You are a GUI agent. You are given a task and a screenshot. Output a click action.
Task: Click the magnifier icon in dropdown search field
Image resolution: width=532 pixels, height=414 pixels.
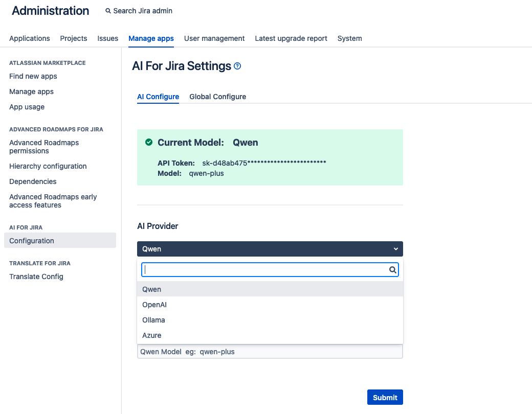[x=392, y=270]
